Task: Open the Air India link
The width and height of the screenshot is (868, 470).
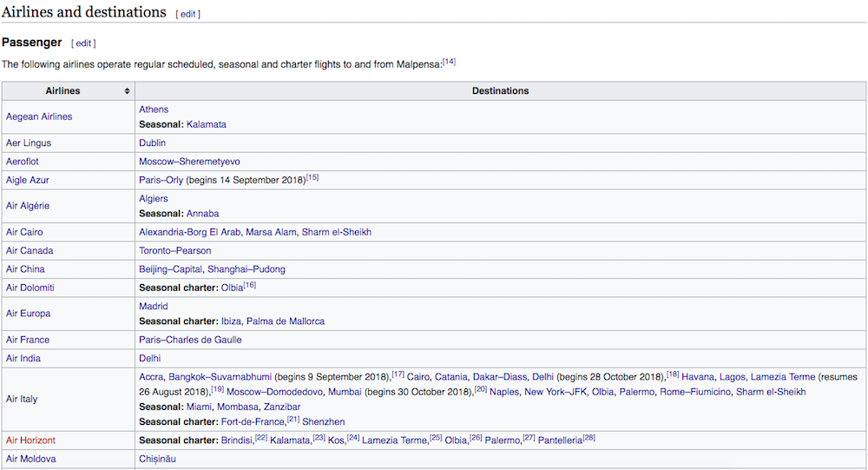Action: point(23,358)
